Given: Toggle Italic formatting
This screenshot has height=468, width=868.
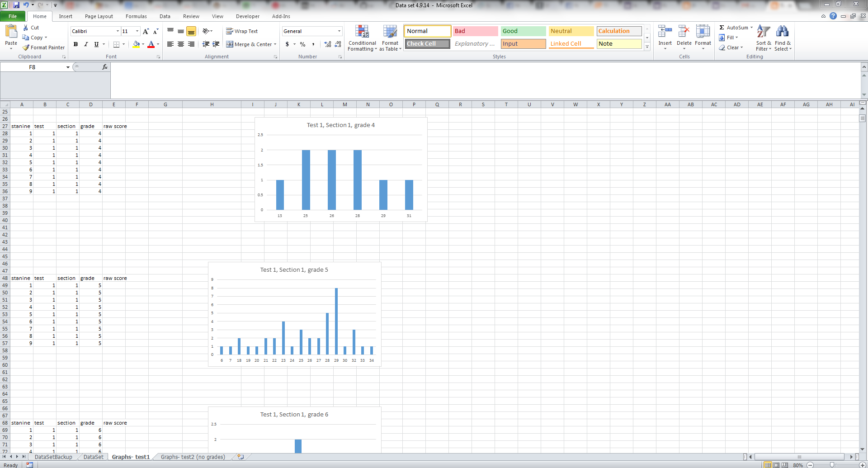Looking at the screenshot, I should pyautogui.click(x=86, y=44).
